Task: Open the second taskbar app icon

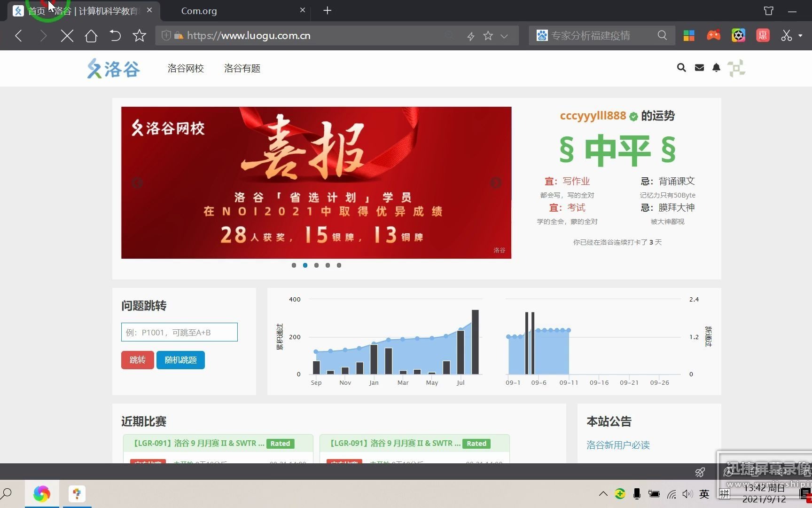Action: tap(77, 494)
